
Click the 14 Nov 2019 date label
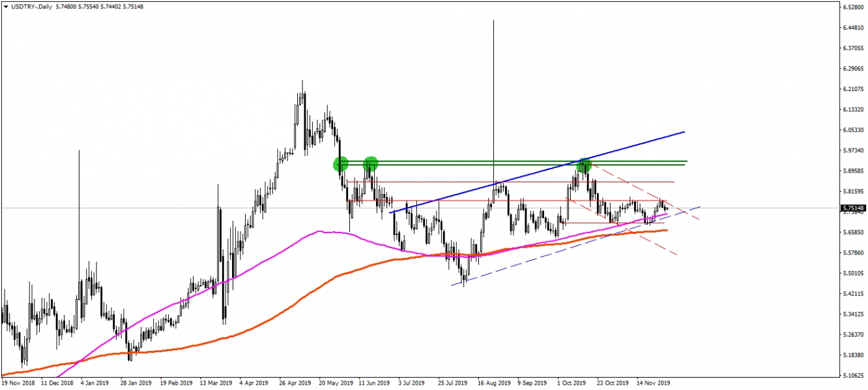(x=654, y=383)
